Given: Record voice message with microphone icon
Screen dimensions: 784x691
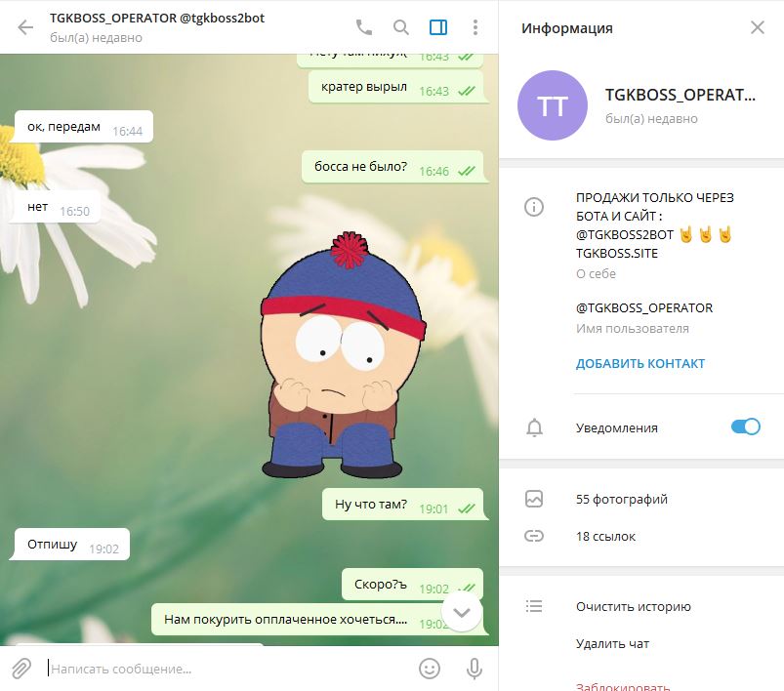Looking at the screenshot, I should [474, 669].
